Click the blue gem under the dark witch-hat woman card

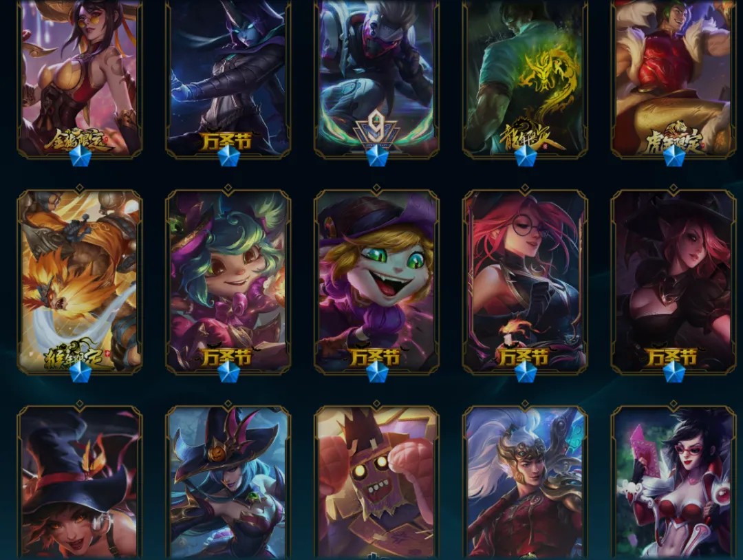(674, 372)
